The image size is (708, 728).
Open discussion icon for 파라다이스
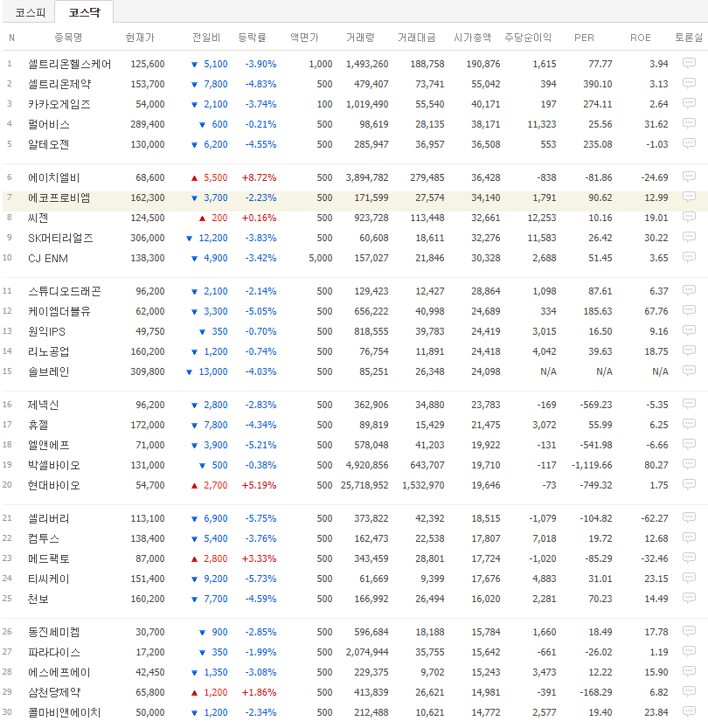[x=689, y=651]
